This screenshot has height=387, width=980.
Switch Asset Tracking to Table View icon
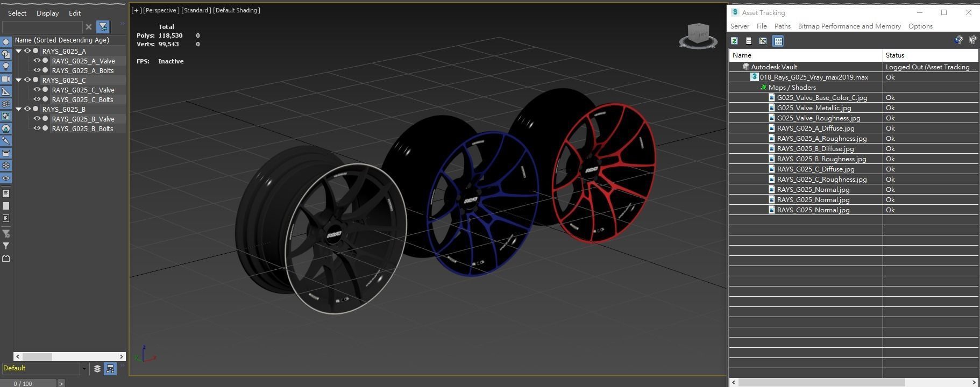(778, 41)
